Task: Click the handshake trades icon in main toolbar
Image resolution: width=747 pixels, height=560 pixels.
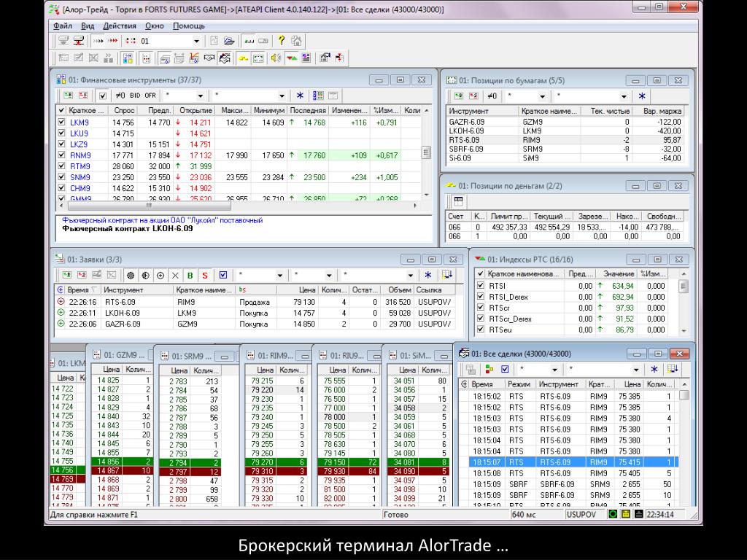Action: (x=209, y=58)
